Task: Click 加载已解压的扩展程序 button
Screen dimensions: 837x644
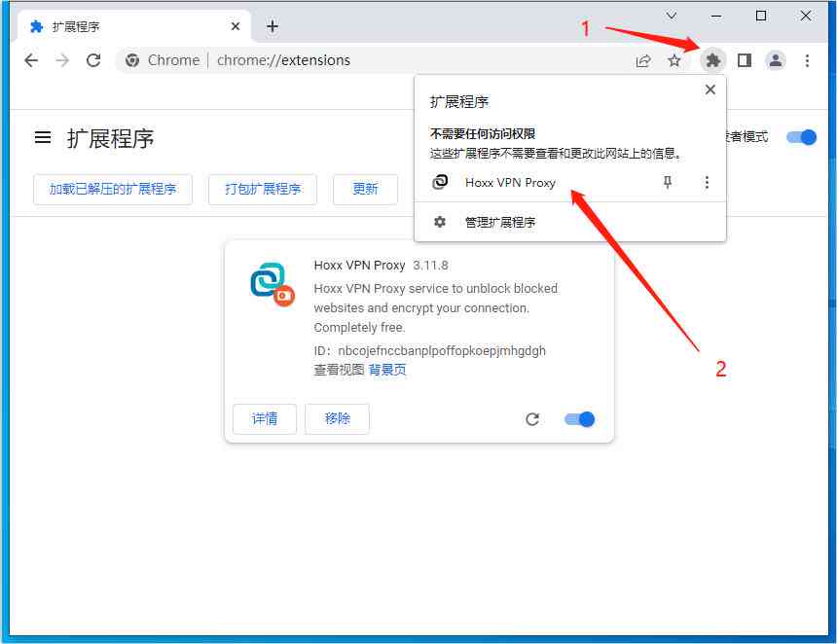Action: pyautogui.click(x=113, y=189)
